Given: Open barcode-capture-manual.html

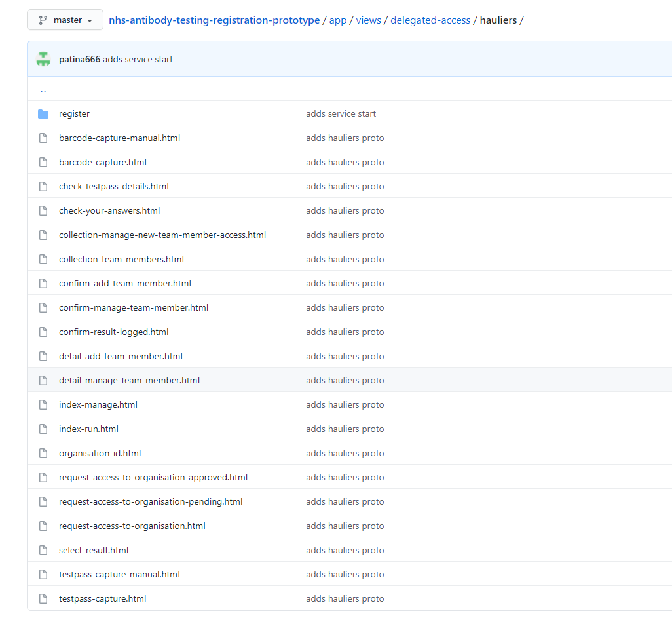Looking at the screenshot, I should (120, 138).
